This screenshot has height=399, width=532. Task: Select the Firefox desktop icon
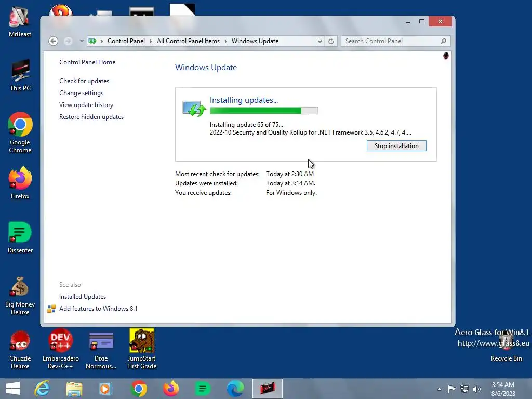(x=20, y=183)
